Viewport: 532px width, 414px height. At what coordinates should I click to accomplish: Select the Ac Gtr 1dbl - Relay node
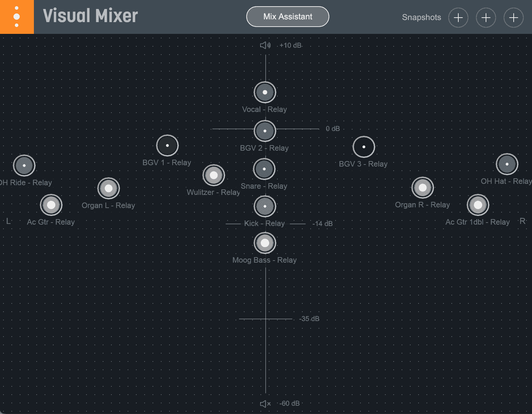(x=478, y=205)
